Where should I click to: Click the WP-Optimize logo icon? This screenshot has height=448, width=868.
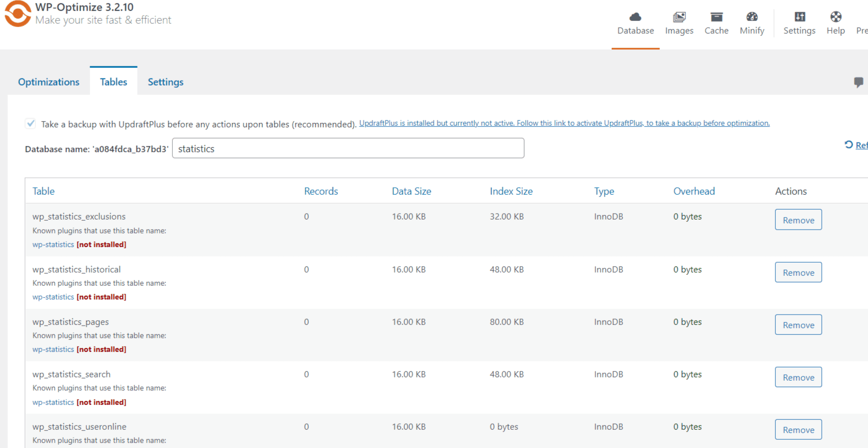pos(18,14)
